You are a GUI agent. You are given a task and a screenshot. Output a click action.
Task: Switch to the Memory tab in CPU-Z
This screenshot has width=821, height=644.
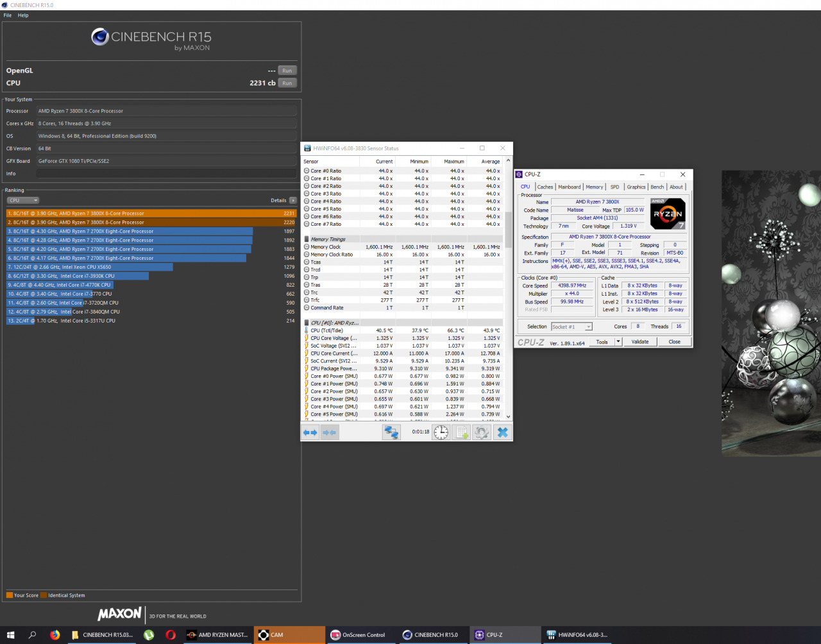(x=594, y=187)
